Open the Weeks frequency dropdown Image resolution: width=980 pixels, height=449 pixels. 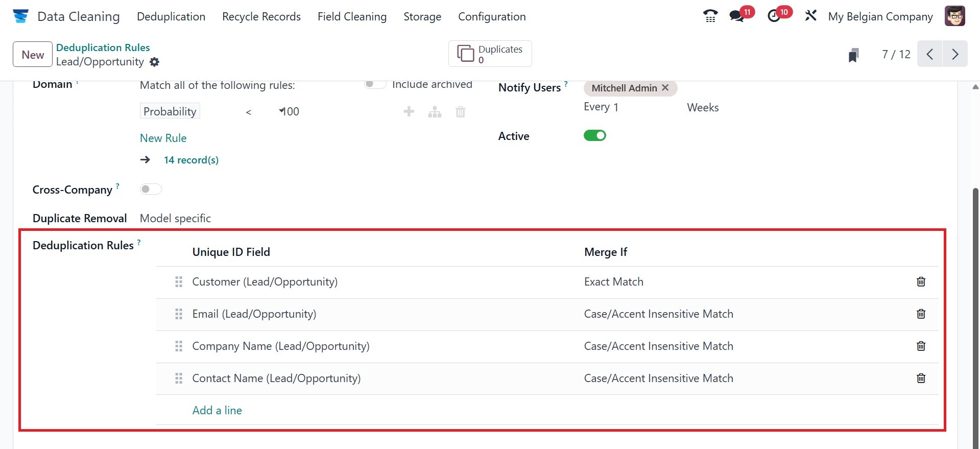tap(703, 107)
